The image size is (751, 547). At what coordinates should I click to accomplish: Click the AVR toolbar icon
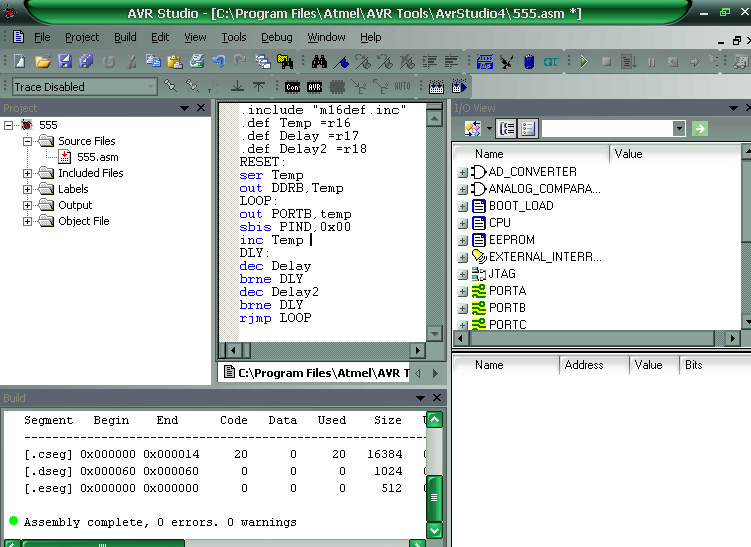(x=315, y=87)
